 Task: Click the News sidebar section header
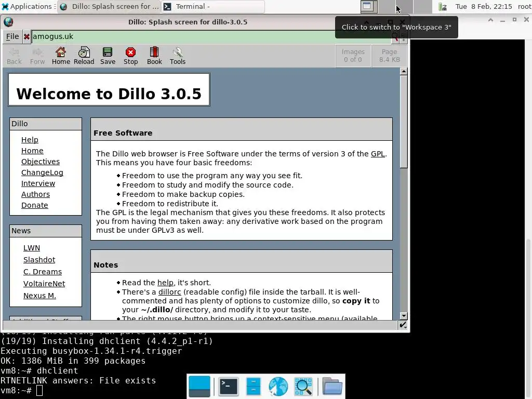tap(46, 231)
